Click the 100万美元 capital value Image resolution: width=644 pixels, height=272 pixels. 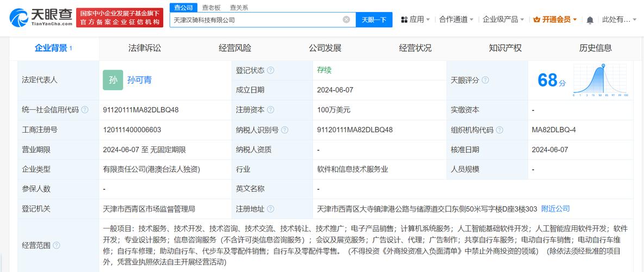(x=334, y=110)
